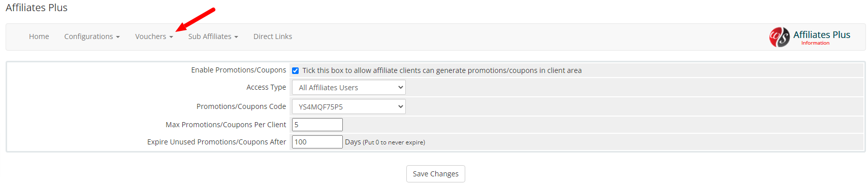The width and height of the screenshot is (868, 187).
Task: Open the Sub Affiliates menu
Action: [213, 36]
